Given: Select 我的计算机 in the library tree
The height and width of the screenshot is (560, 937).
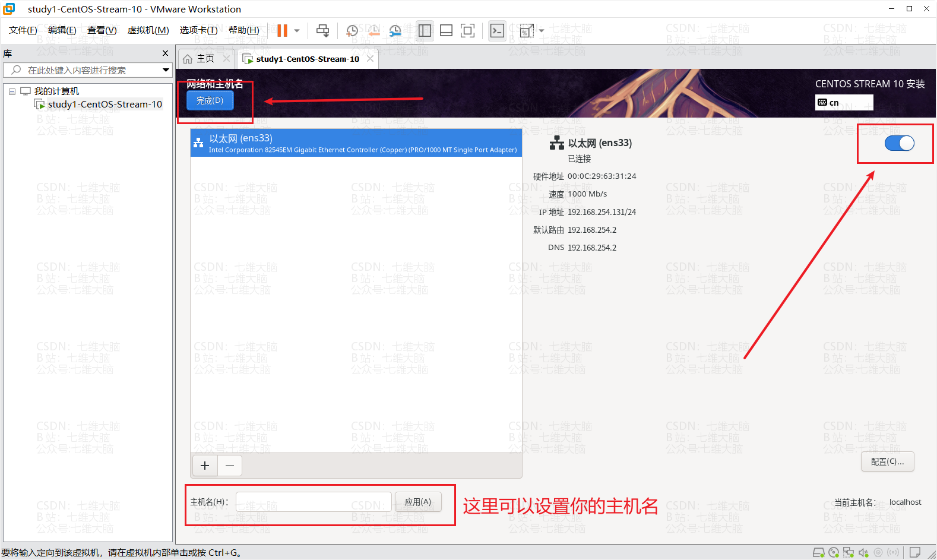Looking at the screenshot, I should [56, 91].
